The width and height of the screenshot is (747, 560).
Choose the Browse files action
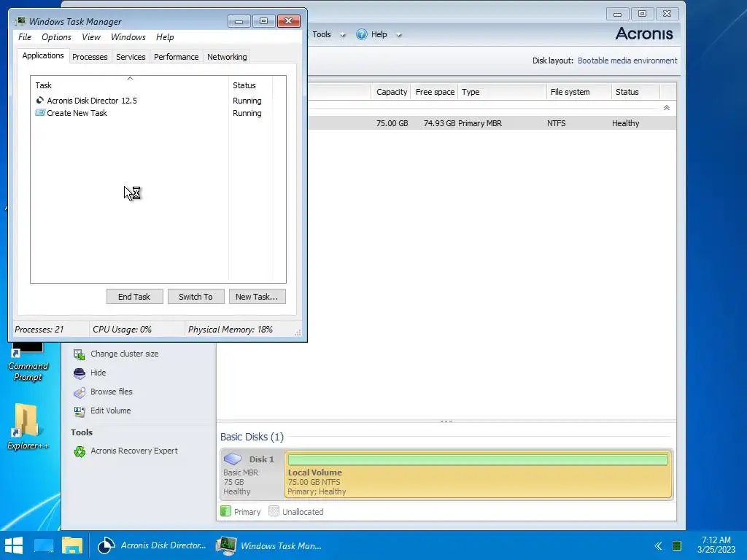click(112, 392)
